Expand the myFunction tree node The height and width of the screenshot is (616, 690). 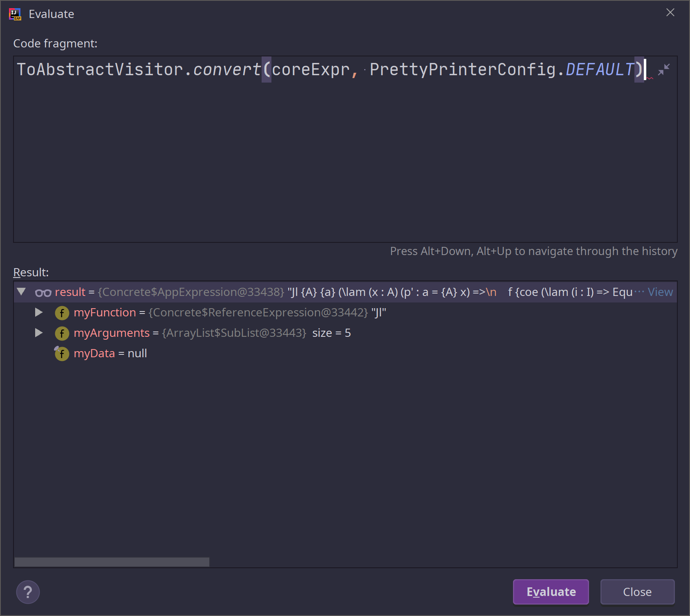pos(39,313)
